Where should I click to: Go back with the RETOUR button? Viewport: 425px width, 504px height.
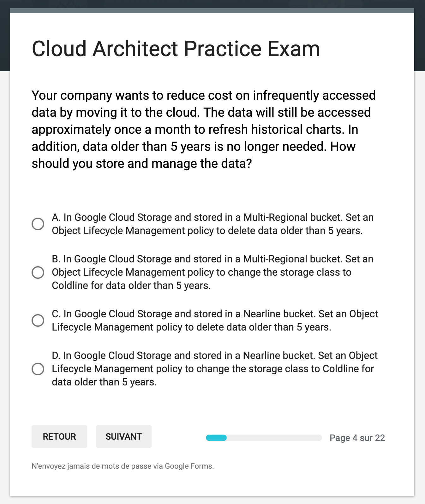click(x=59, y=437)
